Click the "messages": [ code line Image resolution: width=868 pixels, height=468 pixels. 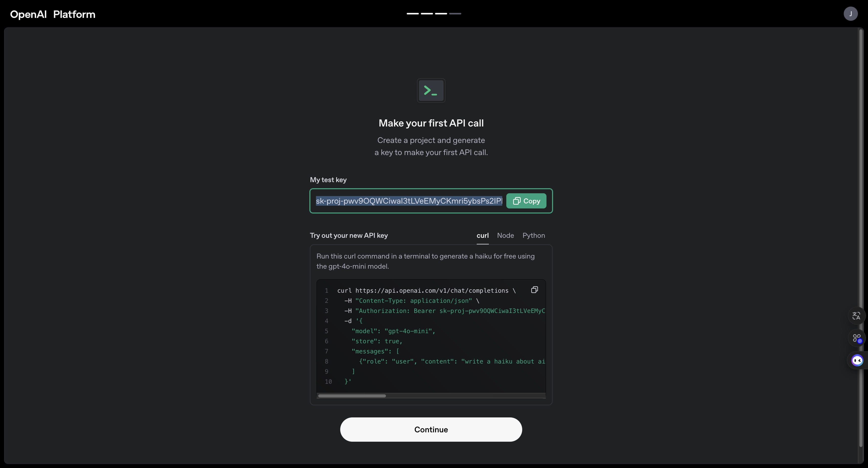click(375, 351)
